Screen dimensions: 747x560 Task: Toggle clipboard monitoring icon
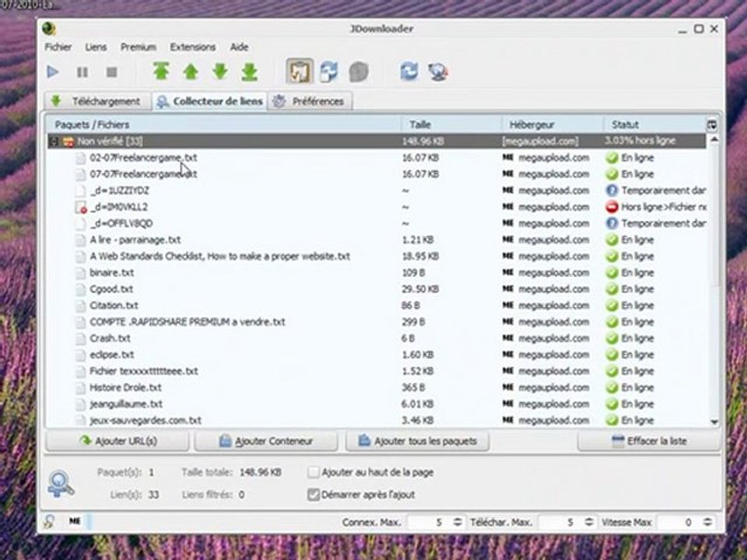[299, 72]
